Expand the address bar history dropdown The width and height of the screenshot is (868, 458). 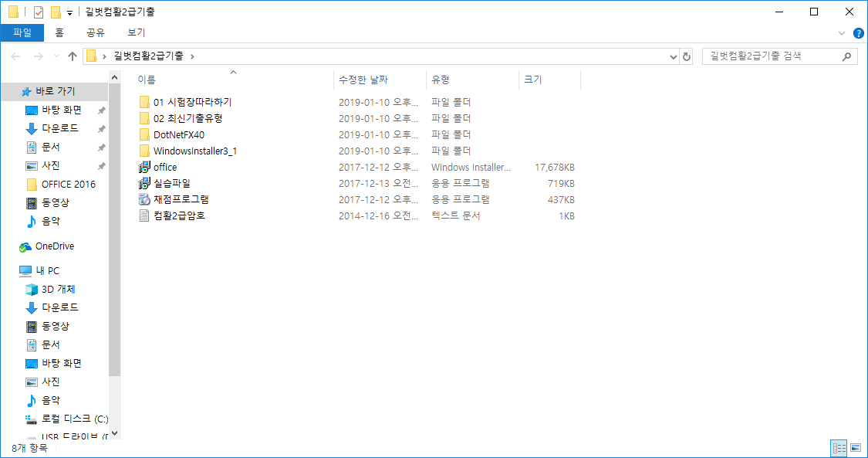click(674, 56)
